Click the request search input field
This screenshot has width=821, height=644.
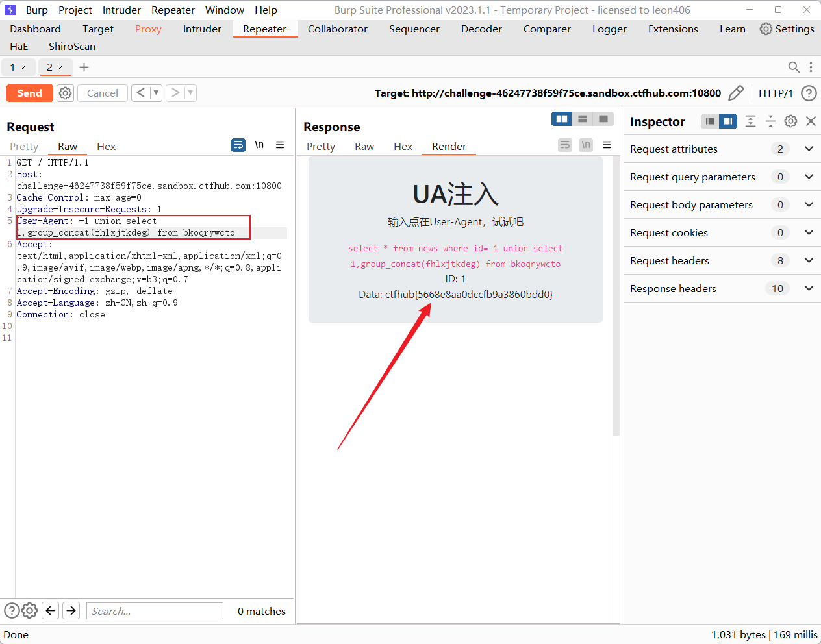[x=155, y=611]
